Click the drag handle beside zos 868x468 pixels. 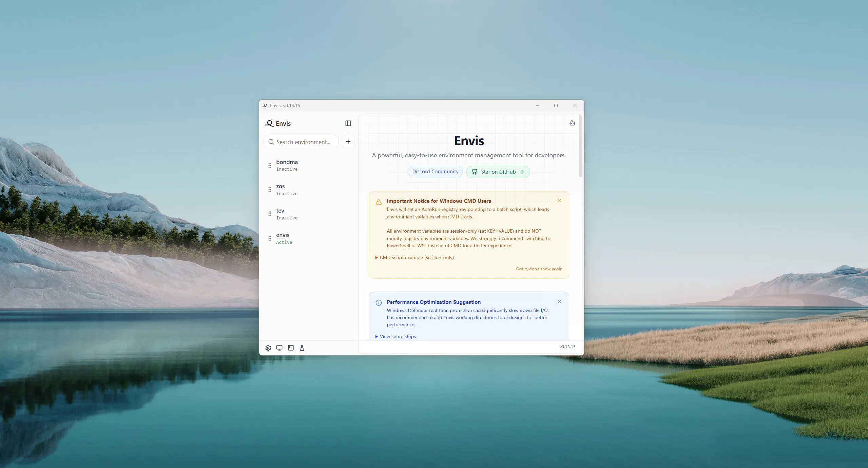click(270, 190)
